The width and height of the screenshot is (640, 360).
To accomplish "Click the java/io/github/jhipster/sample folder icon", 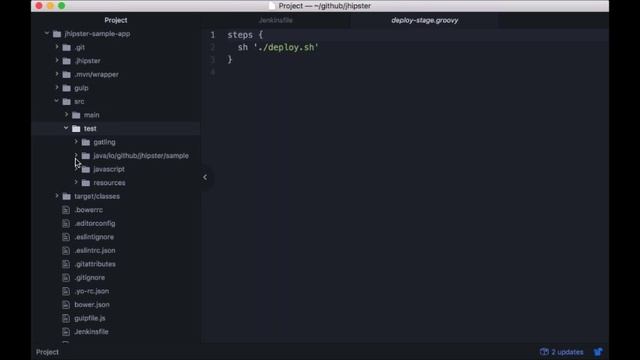I will (86, 156).
